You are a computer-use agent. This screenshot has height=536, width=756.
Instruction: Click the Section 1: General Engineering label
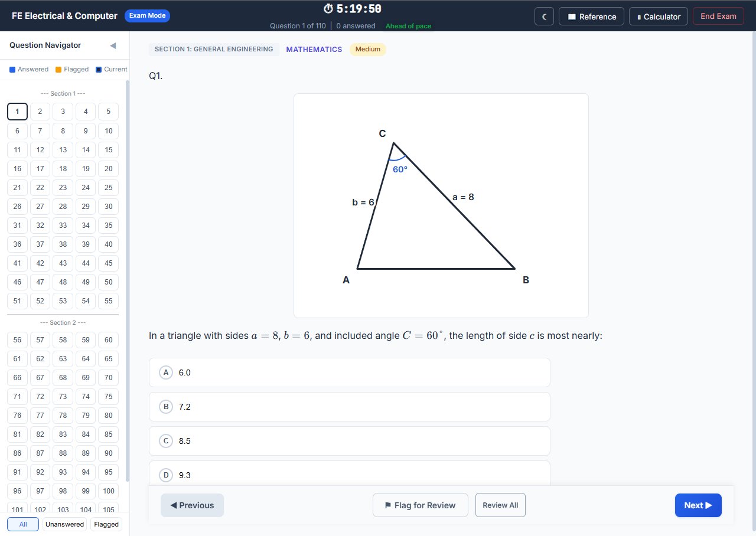coord(214,50)
